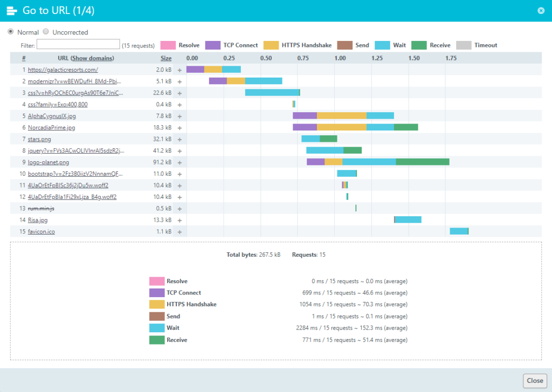Click the Resolve color swatch in top legend

(168, 45)
